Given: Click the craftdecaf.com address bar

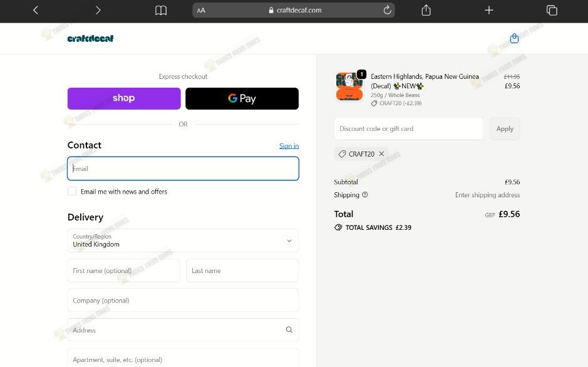Looking at the screenshot, I should click(x=294, y=10).
